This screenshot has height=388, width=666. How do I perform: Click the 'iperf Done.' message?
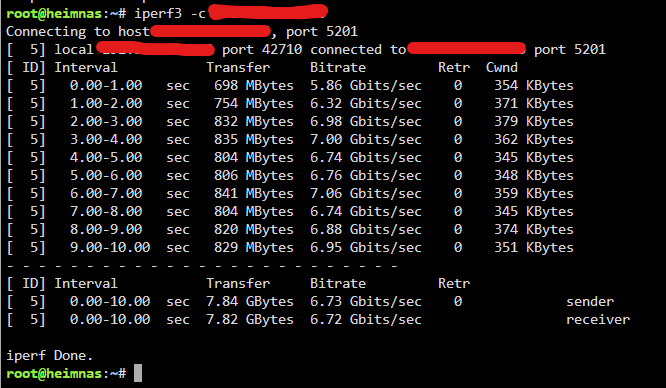[50, 355]
